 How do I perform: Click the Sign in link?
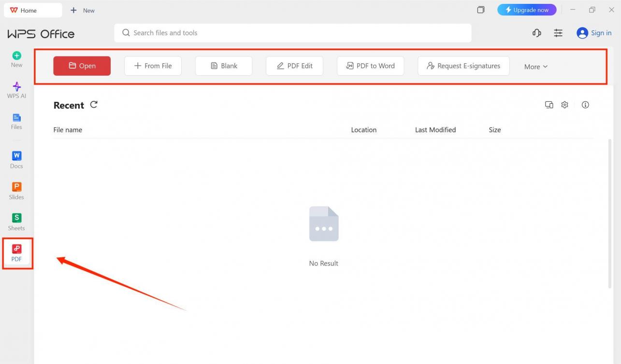(601, 33)
